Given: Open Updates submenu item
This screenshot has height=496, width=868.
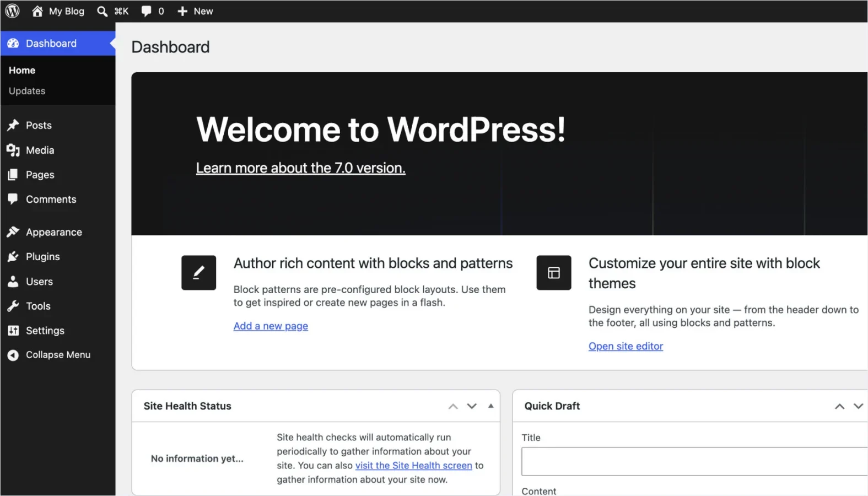Looking at the screenshot, I should coord(27,91).
